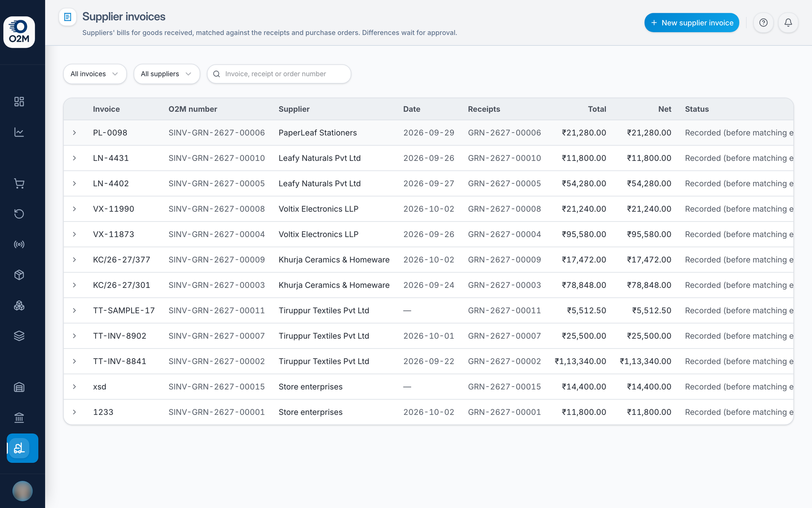Open the shopping cart icon in sidebar

pos(19,183)
